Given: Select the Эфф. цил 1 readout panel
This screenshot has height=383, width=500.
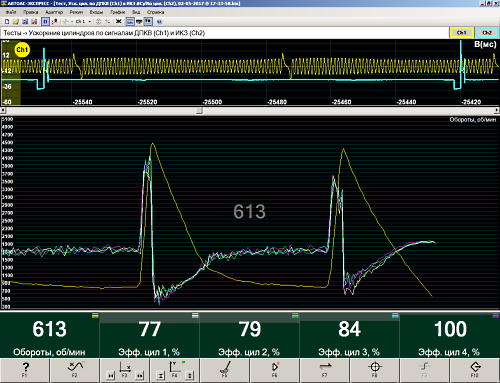Looking at the screenshot, I should (150, 335).
